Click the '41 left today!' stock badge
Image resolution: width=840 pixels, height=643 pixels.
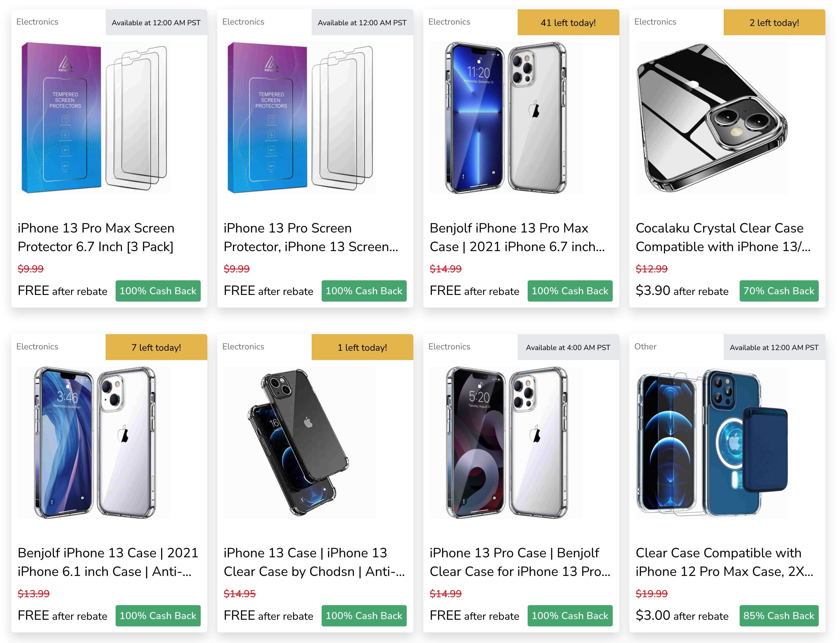[568, 23]
